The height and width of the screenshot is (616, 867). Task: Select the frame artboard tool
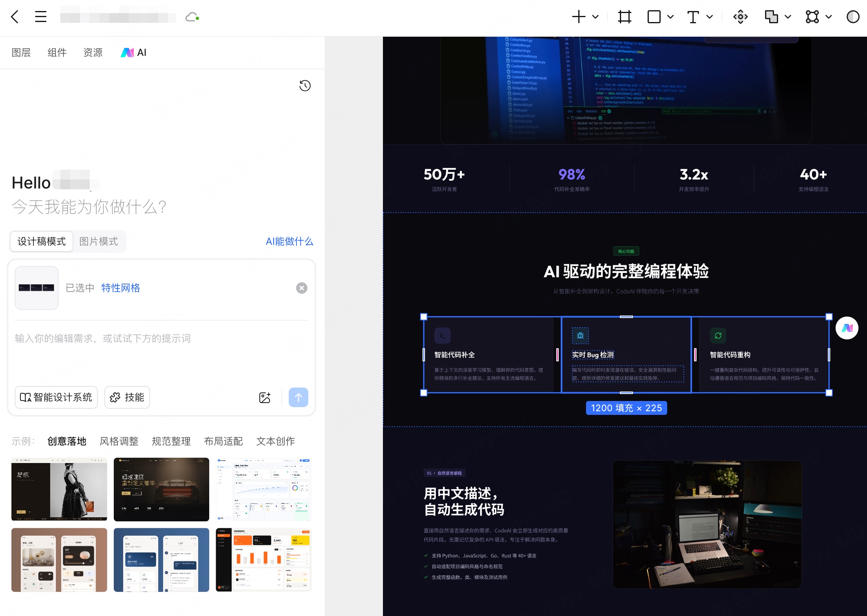pos(624,17)
